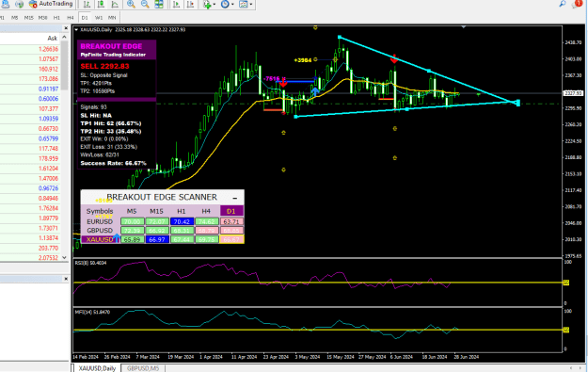
Task: Toggle chart shift icon
Action: coord(190,4)
